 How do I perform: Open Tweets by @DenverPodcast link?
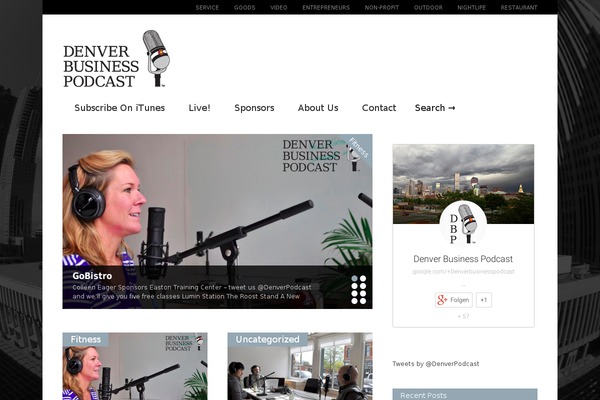coord(435,364)
